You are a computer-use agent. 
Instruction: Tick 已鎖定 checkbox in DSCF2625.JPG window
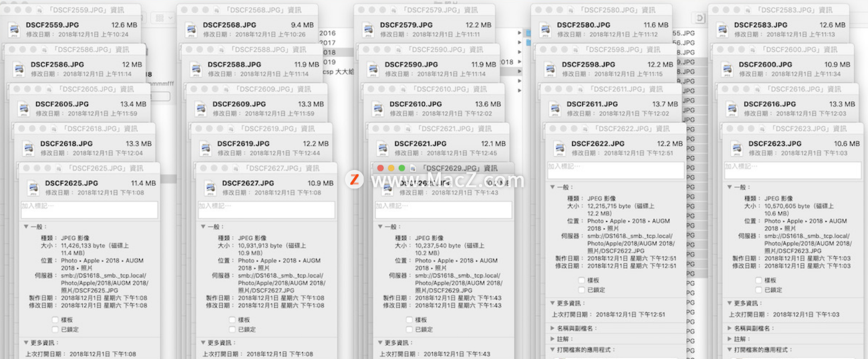pyautogui.click(x=55, y=329)
